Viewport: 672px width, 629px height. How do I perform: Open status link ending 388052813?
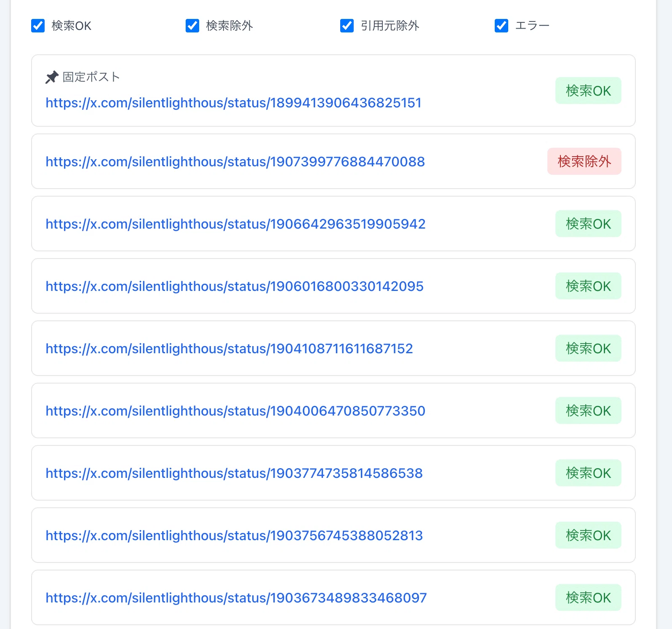[234, 536]
